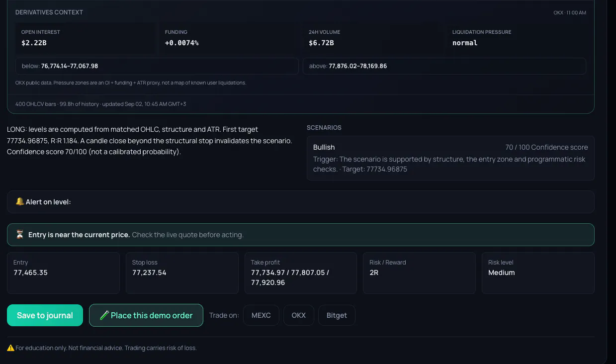The width and height of the screenshot is (616, 364).
Task: Open the MEXC exchange link
Action: 261,315
